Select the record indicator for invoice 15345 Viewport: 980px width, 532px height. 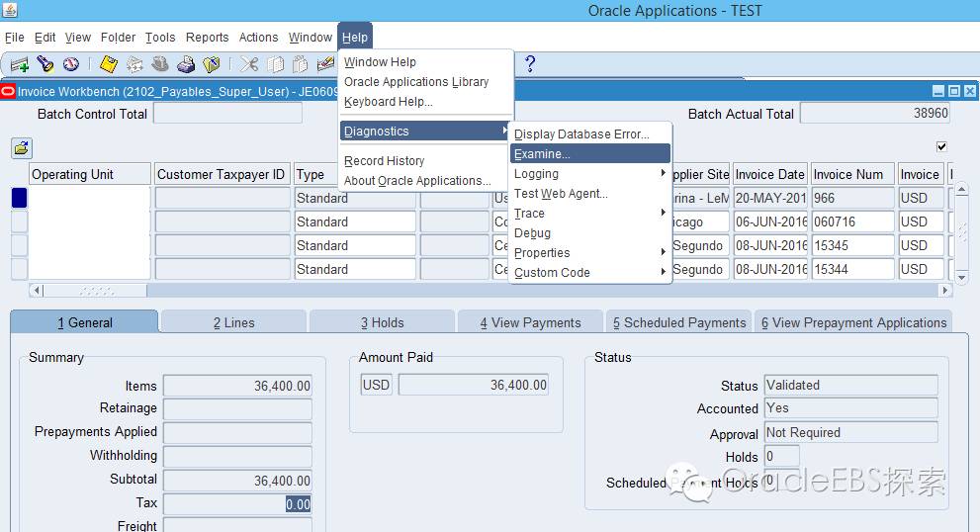pos(20,245)
